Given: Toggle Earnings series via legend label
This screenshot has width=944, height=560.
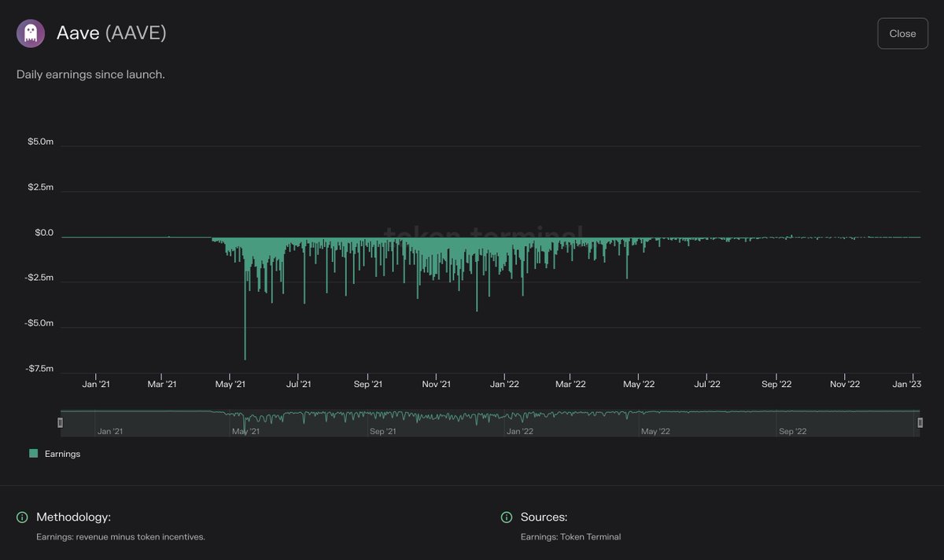Looking at the screenshot, I should tap(62, 454).
